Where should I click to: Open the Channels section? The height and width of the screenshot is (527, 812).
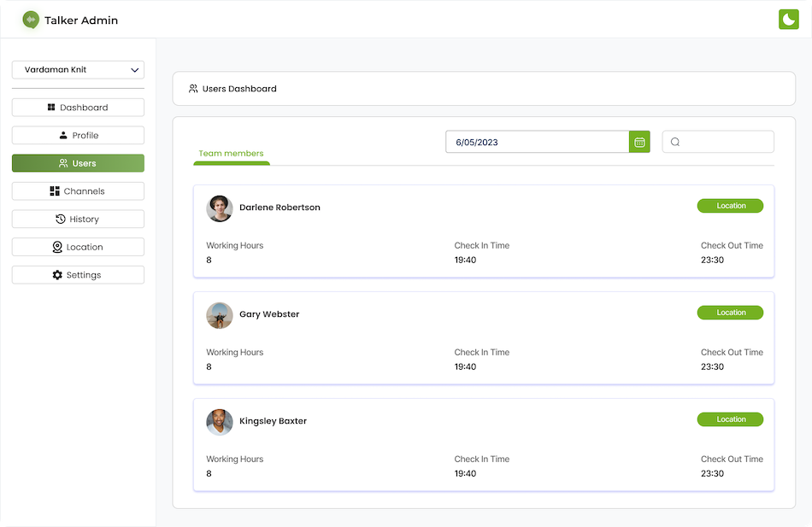point(78,191)
